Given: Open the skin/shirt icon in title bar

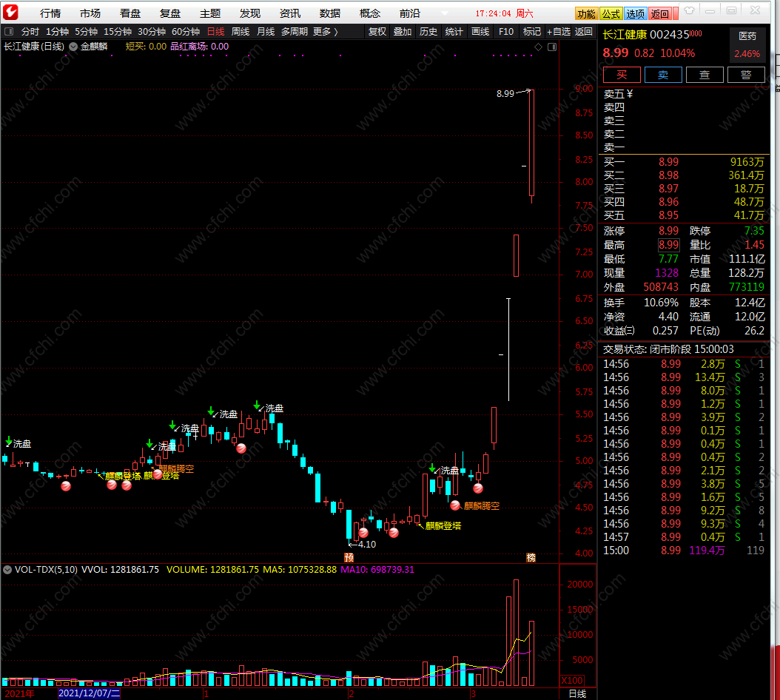Looking at the screenshot, I should tap(689, 10).
